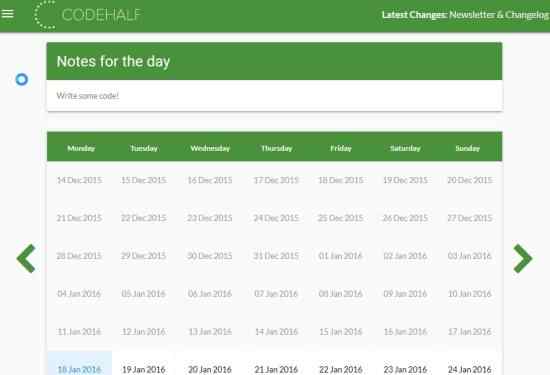Select 15 Jan 2016
This screenshot has width=550, height=375.
tap(341, 332)
